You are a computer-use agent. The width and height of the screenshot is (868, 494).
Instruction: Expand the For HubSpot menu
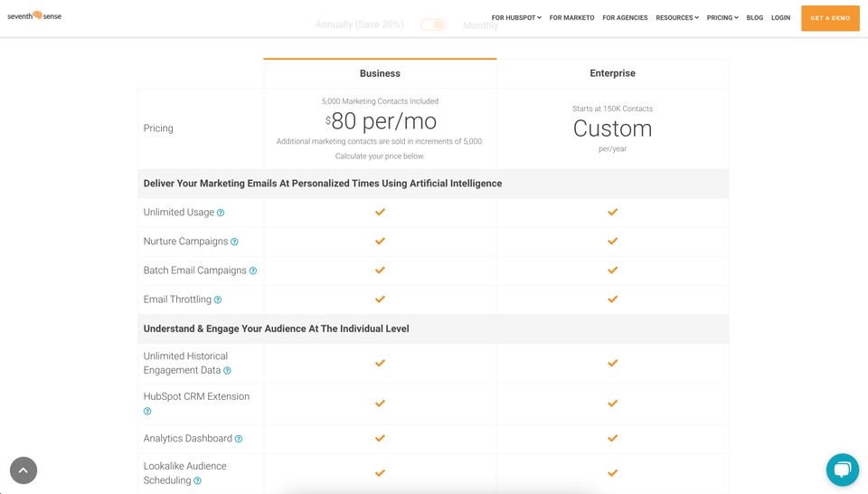coord(516,18)
